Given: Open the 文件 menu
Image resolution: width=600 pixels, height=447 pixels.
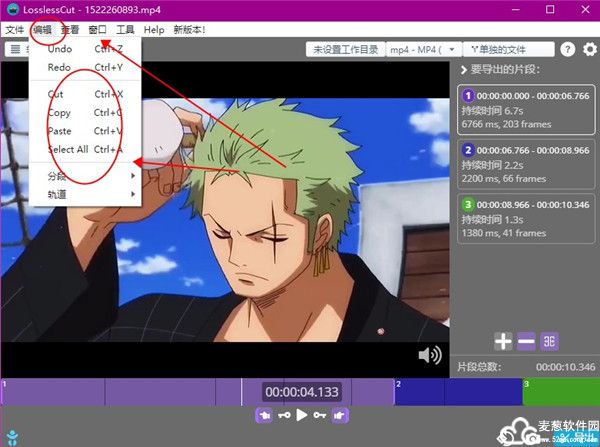Looking at the screenshot, I should (15, 30).
